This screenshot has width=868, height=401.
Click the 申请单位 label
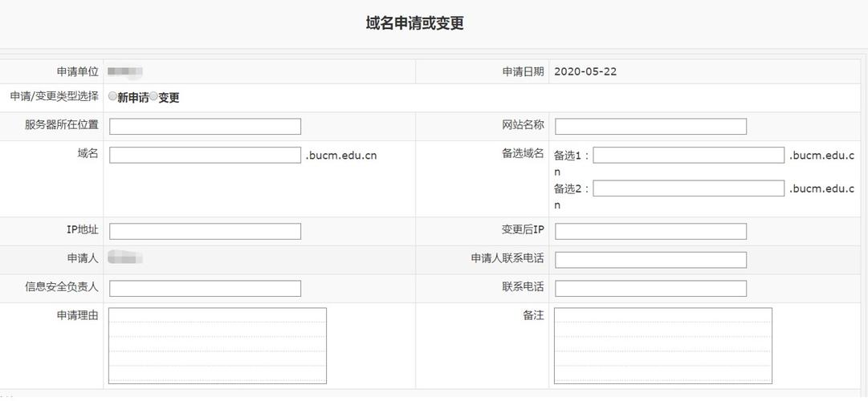pos(78,71)
